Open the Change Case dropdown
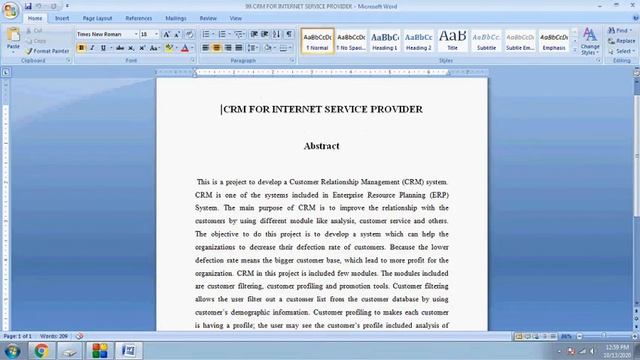 coord(154,48)
